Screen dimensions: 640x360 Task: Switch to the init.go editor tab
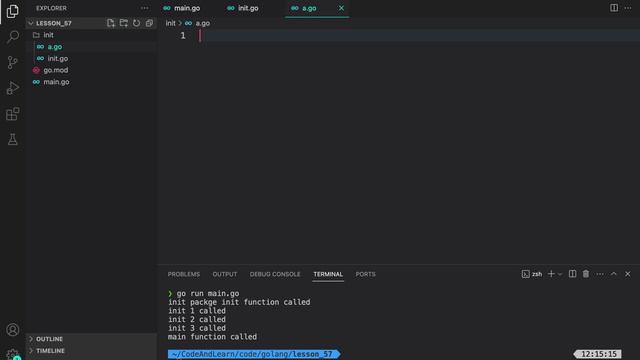(249, 8)
